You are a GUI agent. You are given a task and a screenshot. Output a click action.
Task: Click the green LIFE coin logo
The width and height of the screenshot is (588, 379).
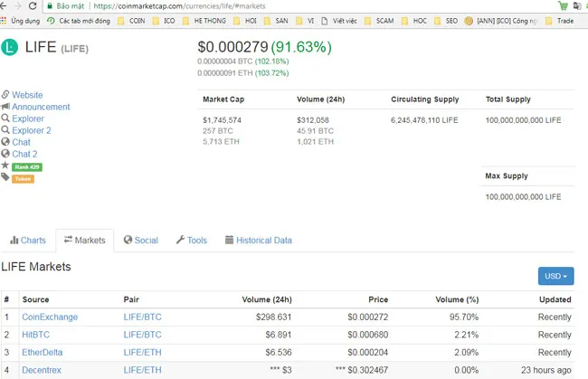tap(9, 47)
